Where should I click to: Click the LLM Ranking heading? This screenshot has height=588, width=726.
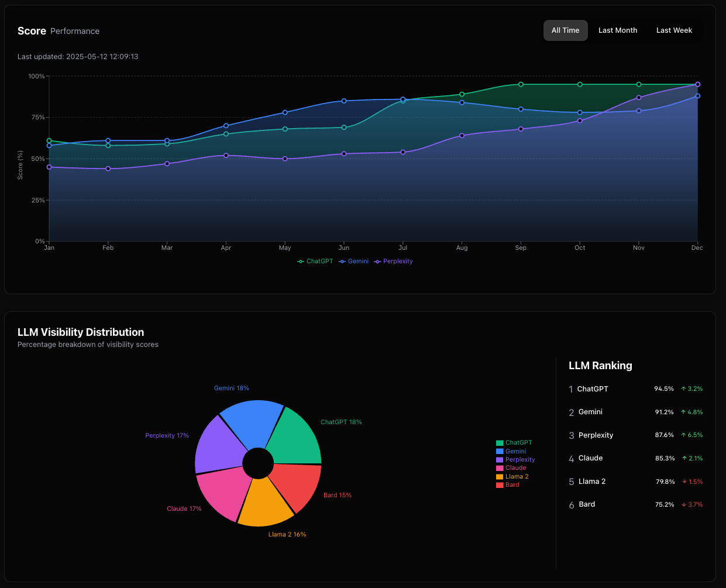click(x=600, y=366)
